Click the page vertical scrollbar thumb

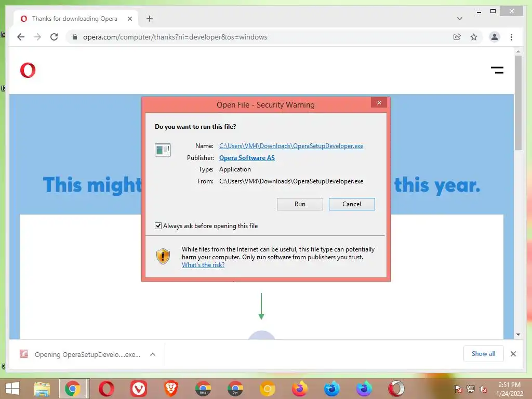(518, 102)
